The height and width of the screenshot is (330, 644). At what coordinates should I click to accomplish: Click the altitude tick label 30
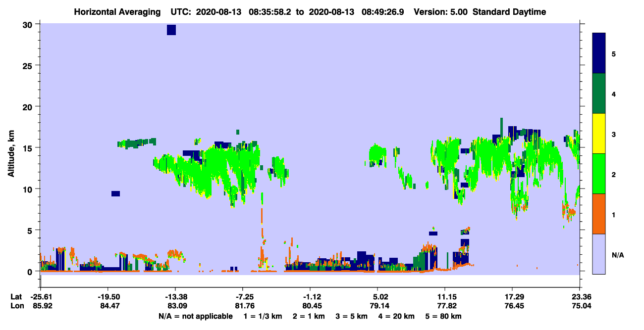coord(29,24)
